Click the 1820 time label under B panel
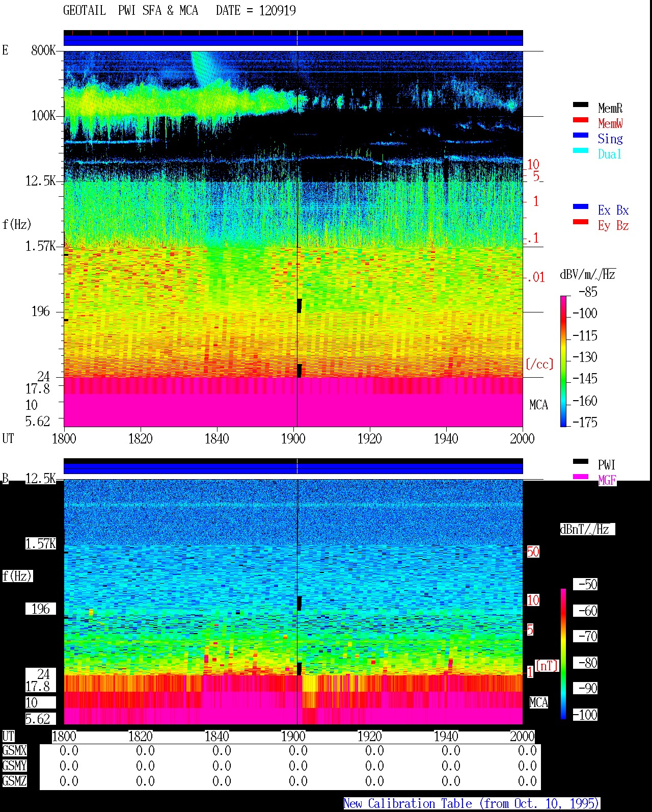The height and width of the screenshot is (812, 652). (x=141, y=737)
